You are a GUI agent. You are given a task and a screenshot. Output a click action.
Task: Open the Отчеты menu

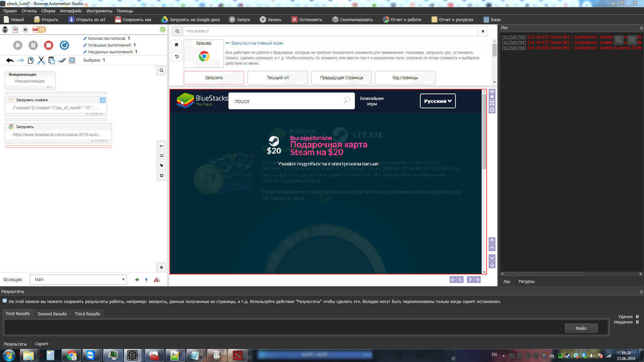29,11
